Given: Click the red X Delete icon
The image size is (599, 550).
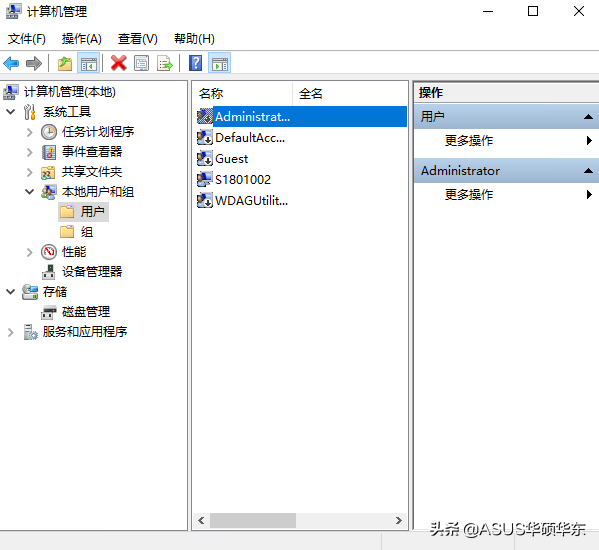Looking at the screenshot, I should [119, 63].
